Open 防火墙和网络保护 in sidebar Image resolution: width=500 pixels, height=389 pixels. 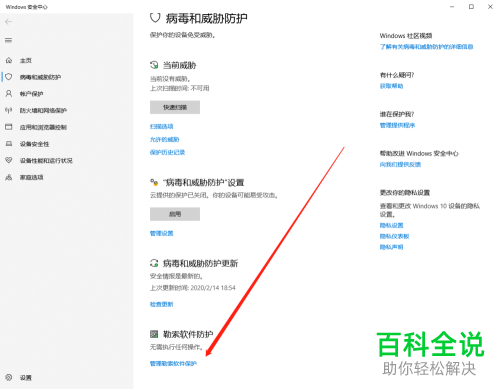[x=43, y=110]
